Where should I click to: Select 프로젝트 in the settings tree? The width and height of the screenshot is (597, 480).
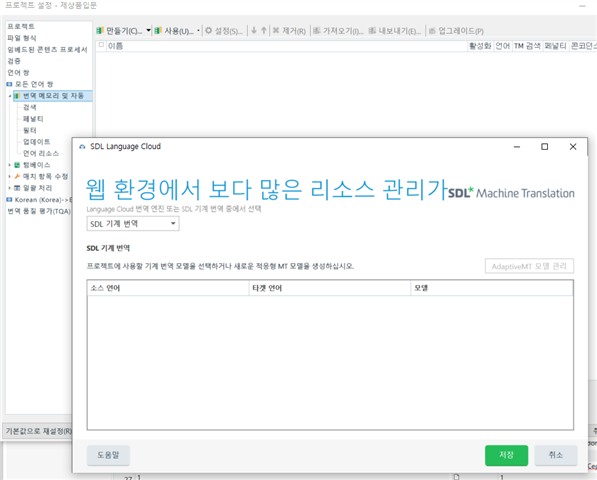tap(21, 26)
